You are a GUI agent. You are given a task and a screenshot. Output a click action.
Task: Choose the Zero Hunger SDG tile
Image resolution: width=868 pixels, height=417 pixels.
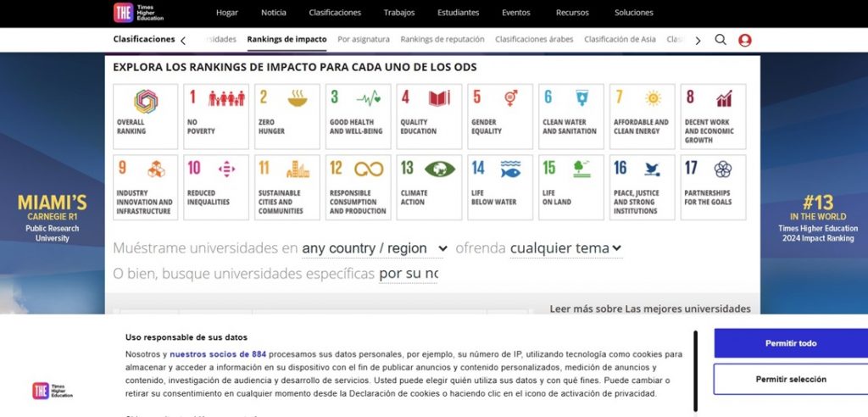pos(287,116)
